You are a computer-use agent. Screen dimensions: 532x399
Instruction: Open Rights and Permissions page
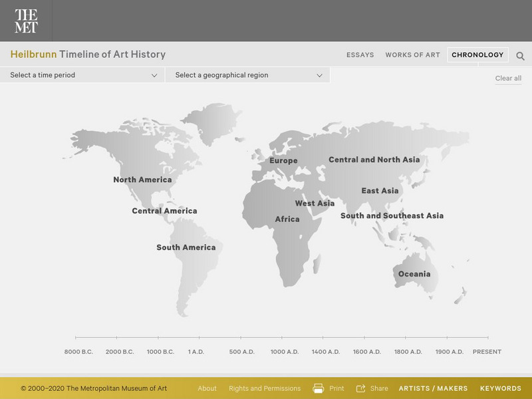(264, 388)
